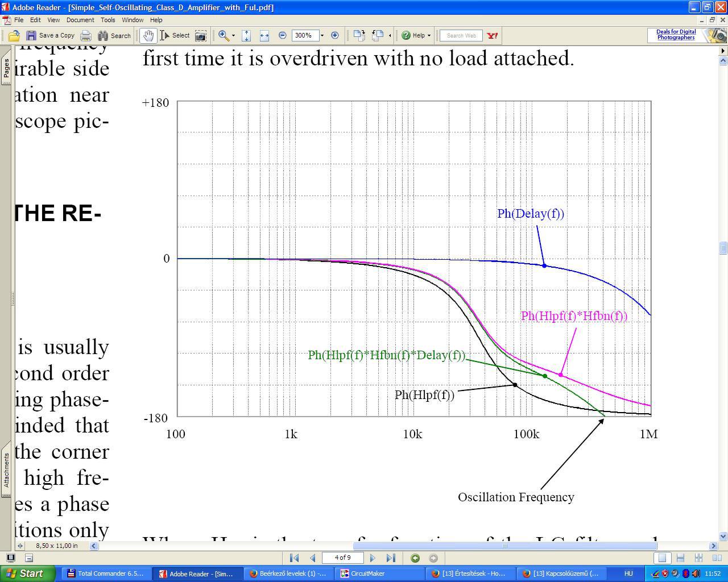Rotate the page clockwise
This screenshot has height=582, width=728.
point(359,36)
